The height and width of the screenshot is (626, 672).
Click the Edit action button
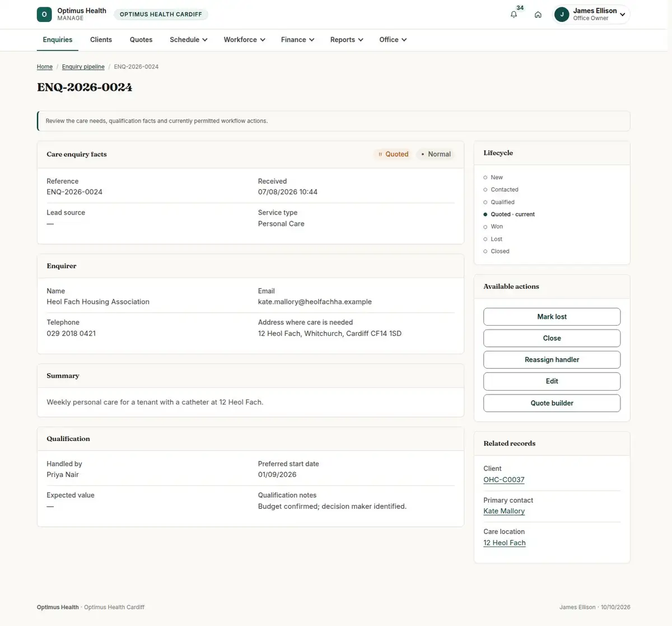coord(552,381)
